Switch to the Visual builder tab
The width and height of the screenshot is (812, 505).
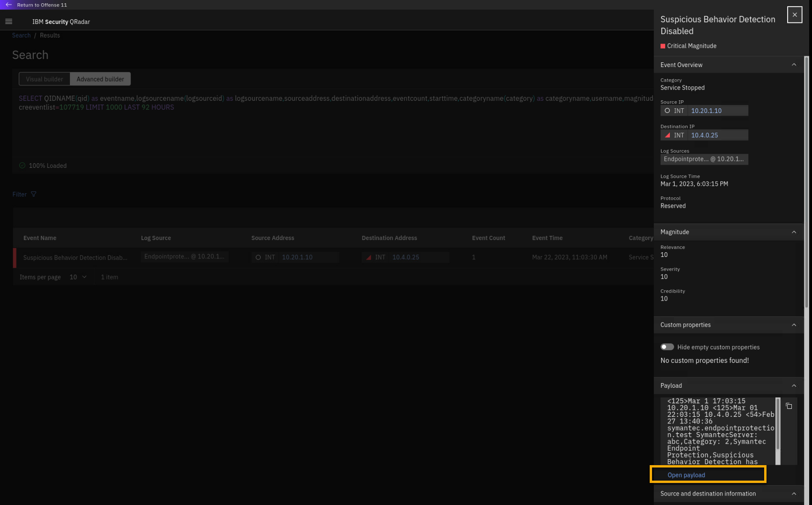[x=45, y=79]
